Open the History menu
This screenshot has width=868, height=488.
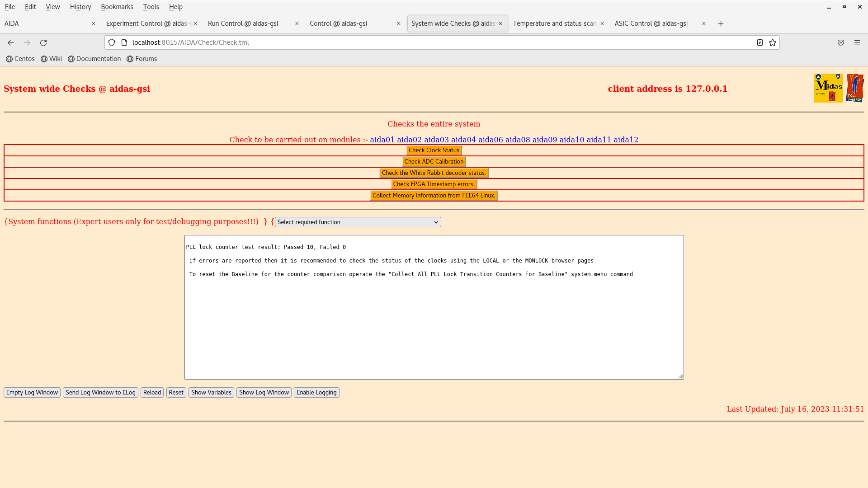point(80,7)
